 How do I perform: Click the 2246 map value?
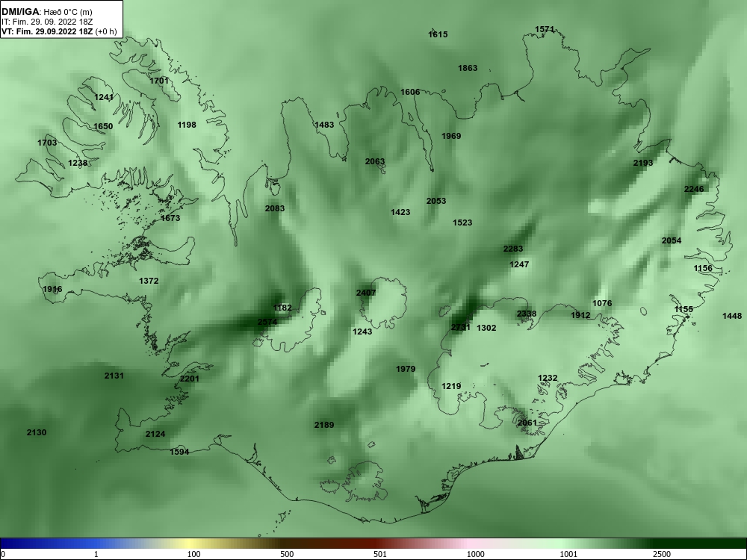[x=694, y=189]
